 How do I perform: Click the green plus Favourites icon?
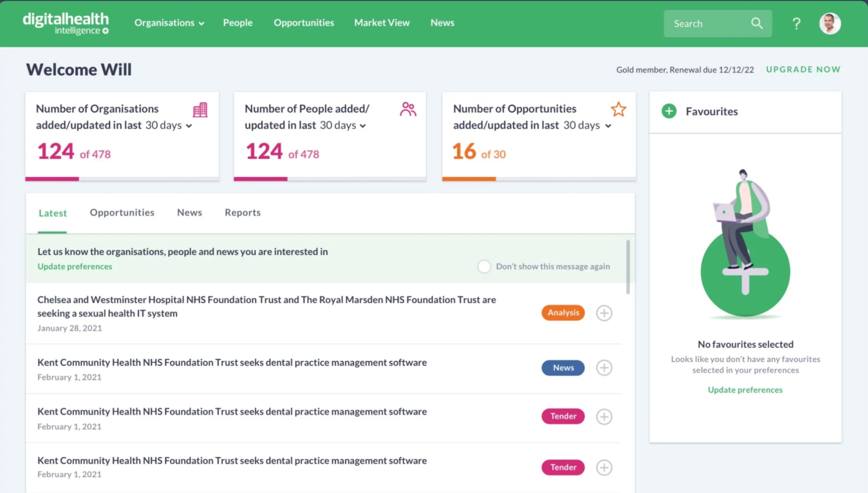[669, 111]
